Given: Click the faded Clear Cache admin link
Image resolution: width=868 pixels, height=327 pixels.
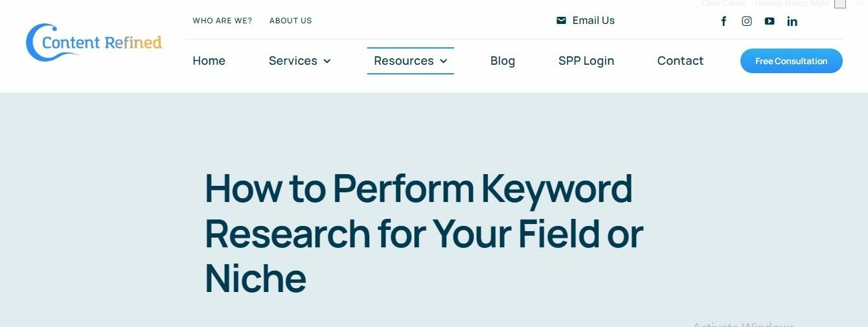Looking at the screenshot, I should point(723,4).
